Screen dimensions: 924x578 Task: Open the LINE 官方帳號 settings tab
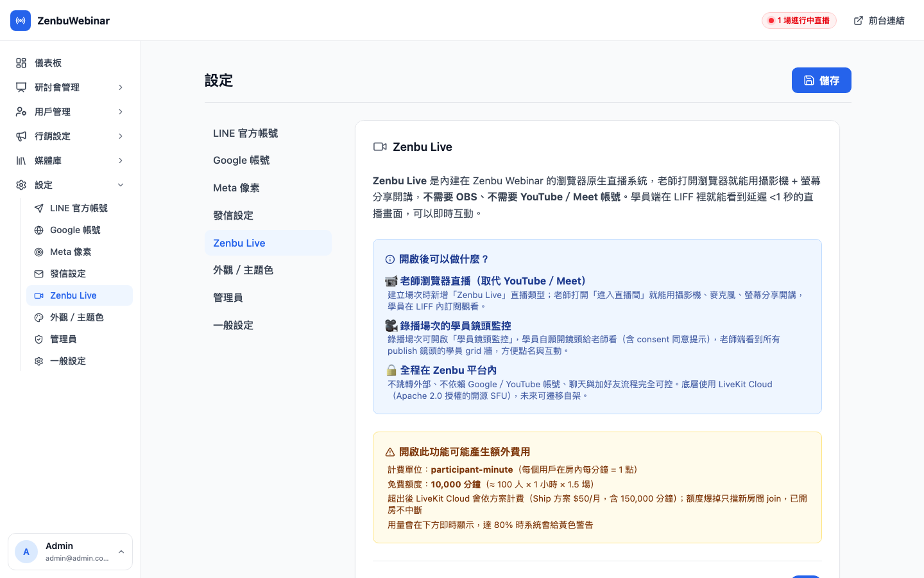click(x=268, y=134)
